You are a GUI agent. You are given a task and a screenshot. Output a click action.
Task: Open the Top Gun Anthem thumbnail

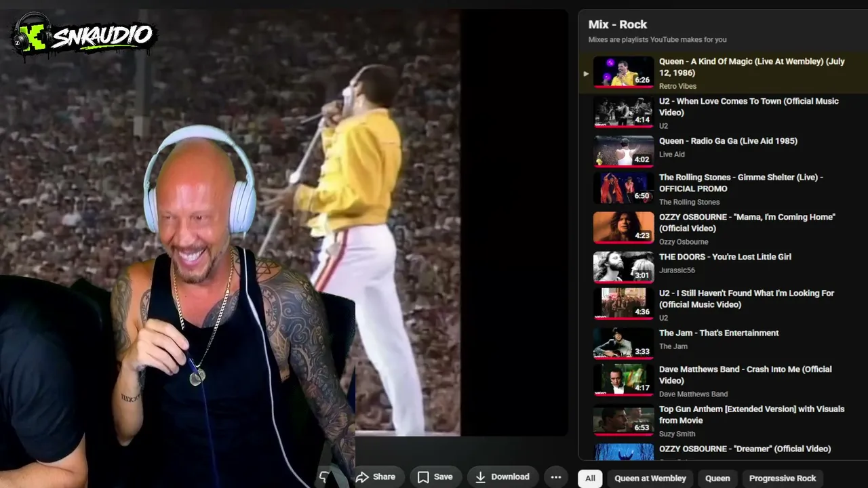tap(623, 420)
